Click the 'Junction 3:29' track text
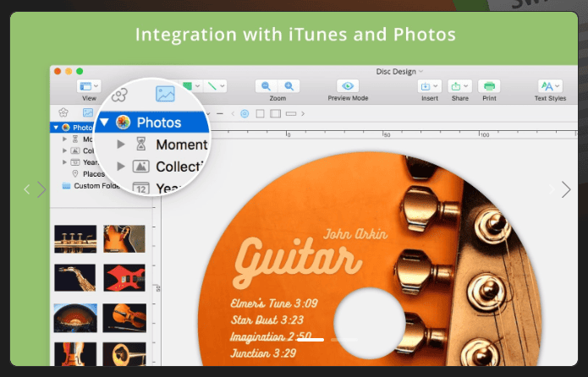Viewport: 588px width, 377px height. pos(263,353)
